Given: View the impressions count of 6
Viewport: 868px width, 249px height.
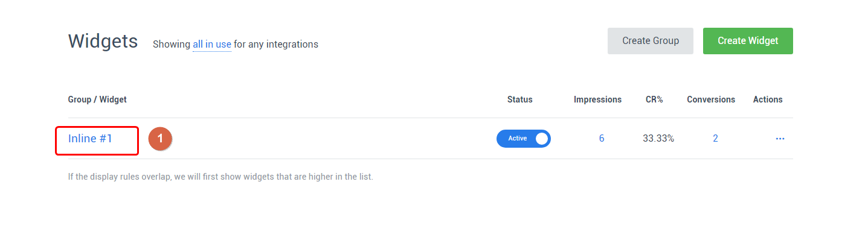Looking at the screenshot, I should click(602, 139).
